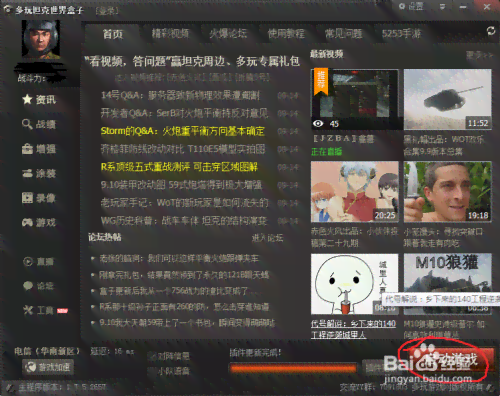Open the 资讯 star section in sidebar
Image resolution: width=500 pixels, height=396 pixels.
tap(39, 99)
